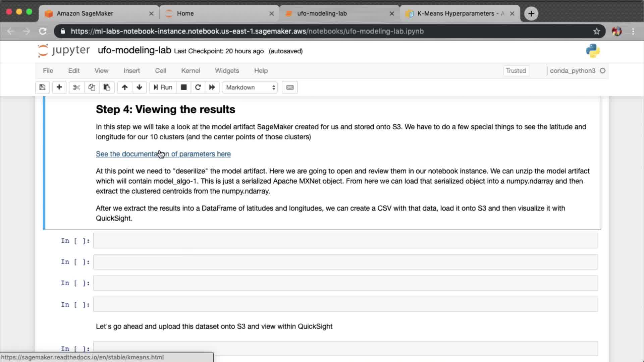Open the command palette keyboard icon
Image resolution: width=644 pixels, height=362 pixels.
coord(290,87)
